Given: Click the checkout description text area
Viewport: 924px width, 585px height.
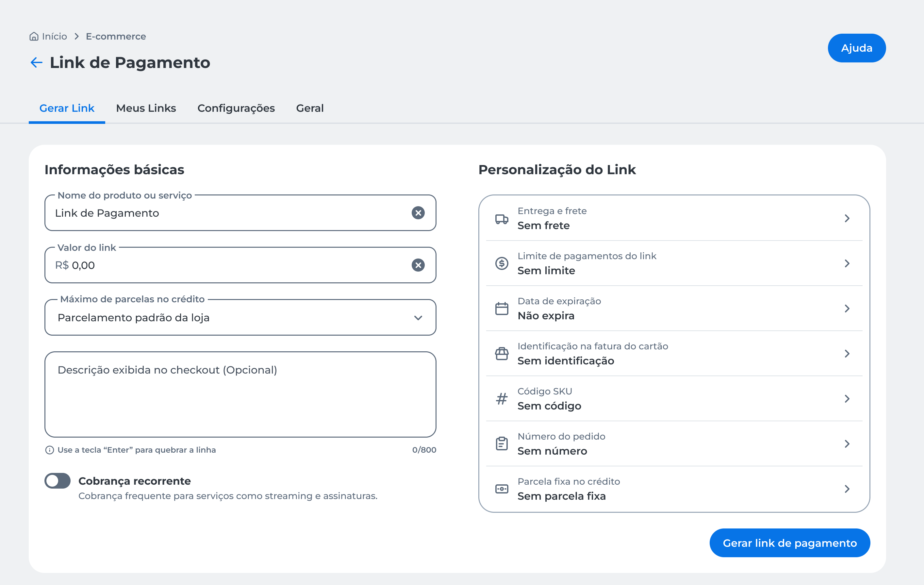Looking at the screenshot, I should pyautogui.click(x=240, y=394).
